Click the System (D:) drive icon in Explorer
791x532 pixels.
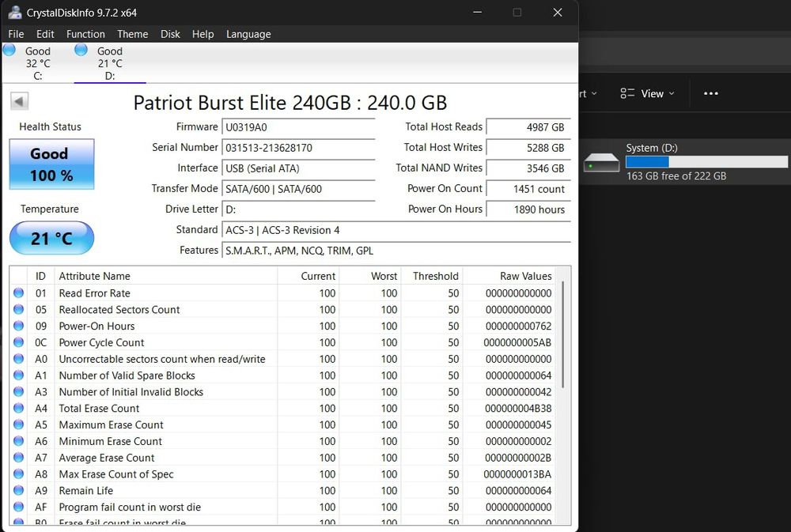[x=601, y=162]
